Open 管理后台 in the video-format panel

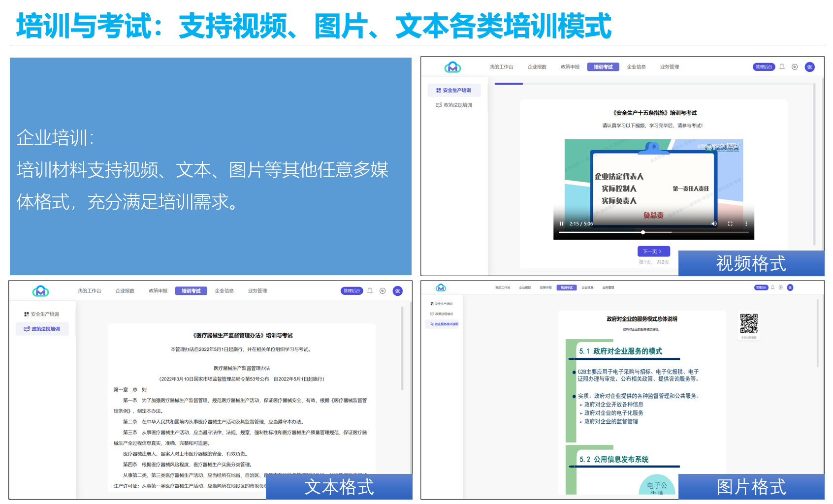click(764, 67)
